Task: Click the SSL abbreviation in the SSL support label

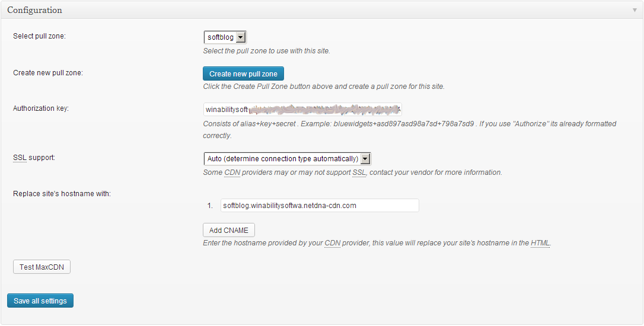Action: pos(20,158)
